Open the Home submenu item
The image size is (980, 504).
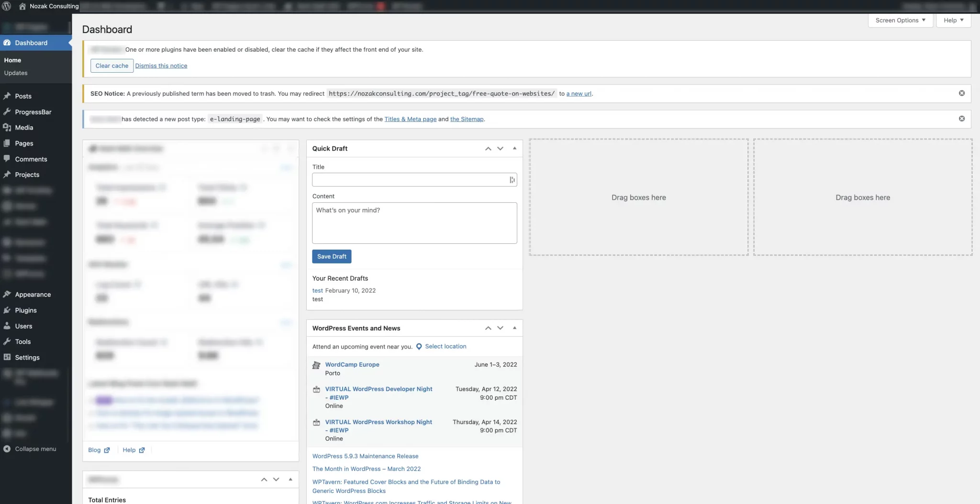12,60
